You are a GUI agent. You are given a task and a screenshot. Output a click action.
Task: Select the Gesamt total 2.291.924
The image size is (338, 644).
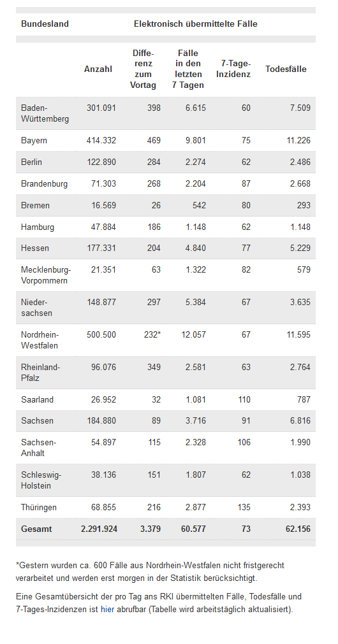coord(99,529)
